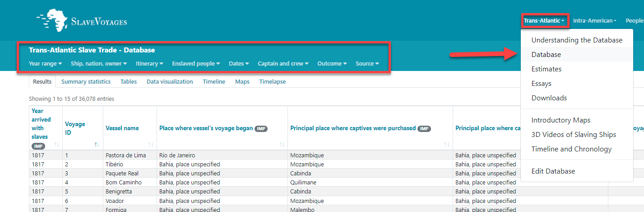
Task: Click sort arrows for voyage began column
Action: (x=282, y=145)
